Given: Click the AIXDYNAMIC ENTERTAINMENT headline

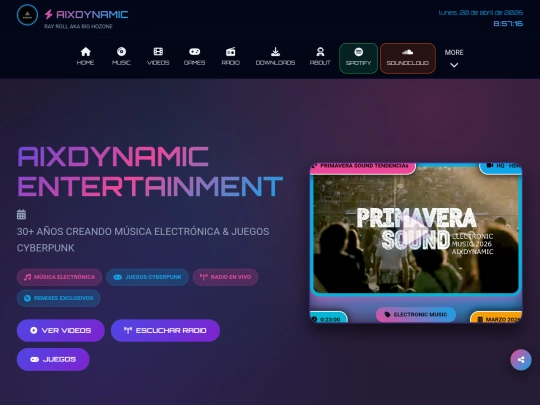Looking at the screenshot, I should 150,172.
